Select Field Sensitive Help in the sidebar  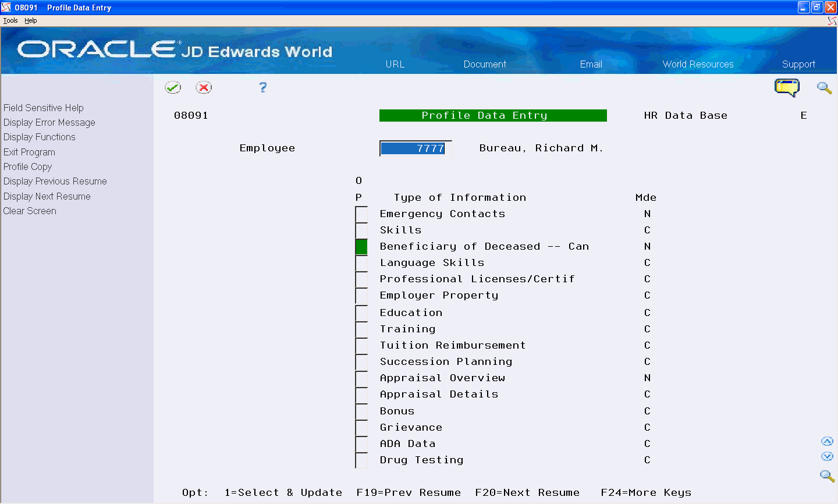pyautogui.click(x=44, y=108)
